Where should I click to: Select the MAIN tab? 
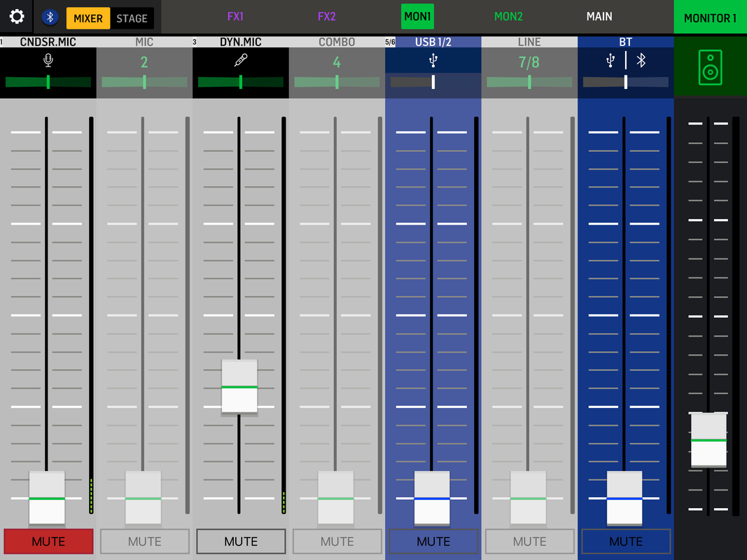click(x=599, y=17)
